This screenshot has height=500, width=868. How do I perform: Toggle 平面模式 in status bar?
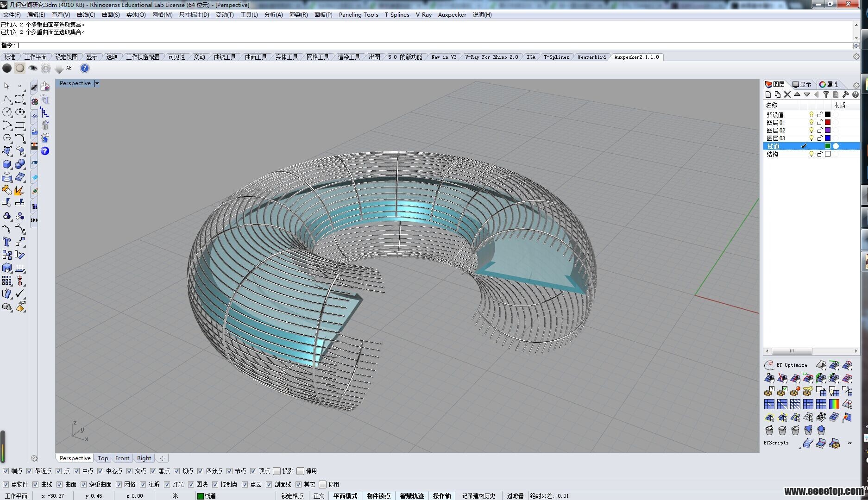(345, 496)
